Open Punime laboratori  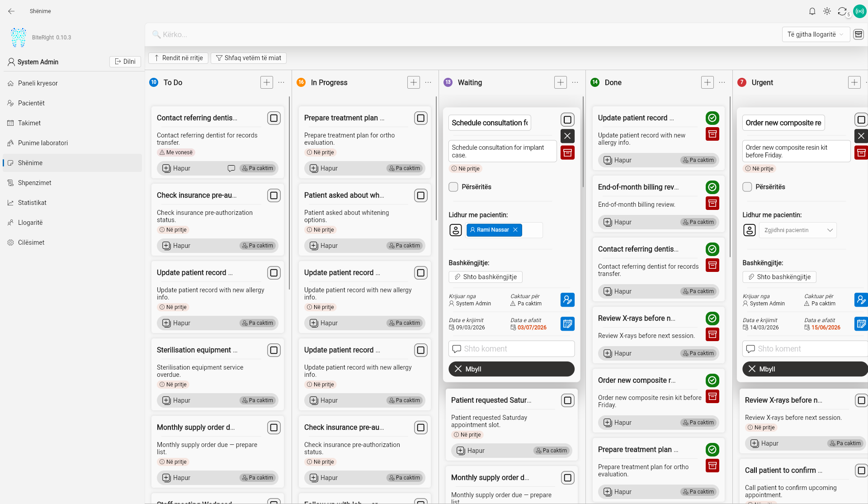(72, 143)
